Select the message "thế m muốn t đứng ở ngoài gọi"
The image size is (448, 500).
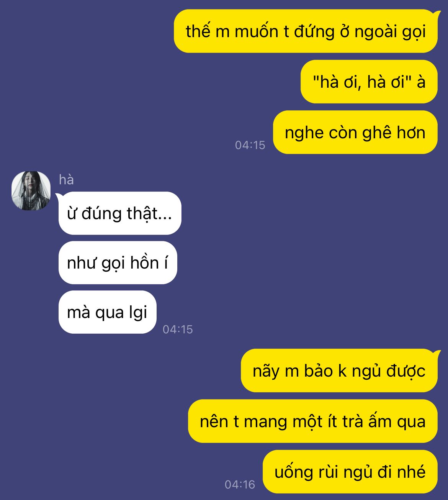[306, 31]
